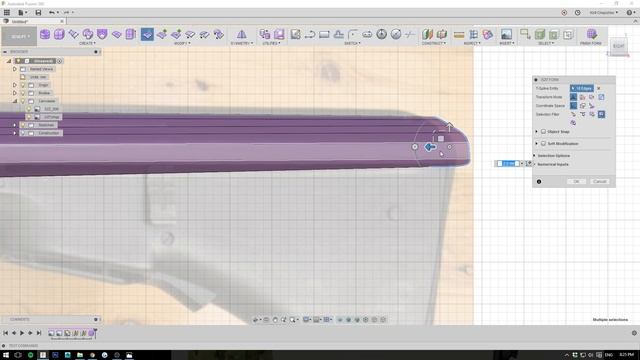Select the Box form tool in Create
The width and height of the screenshot is (640, 360).
click(44, 34)
